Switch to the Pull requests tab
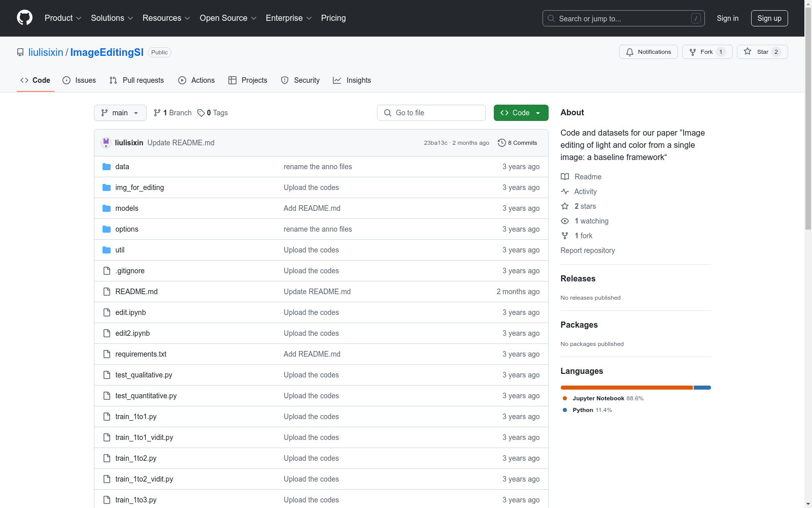Viewport: 812px width, 508px height. tap(137, 80)
